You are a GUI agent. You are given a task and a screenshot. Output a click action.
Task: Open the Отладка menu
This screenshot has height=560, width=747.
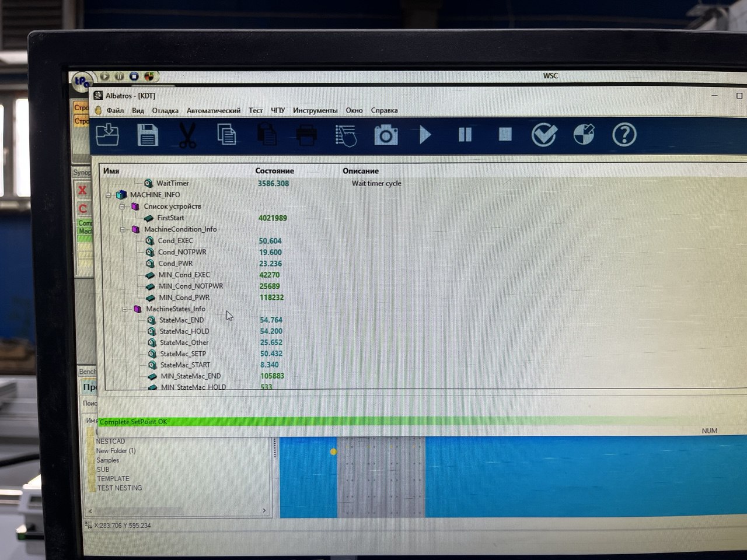(165, 110)
